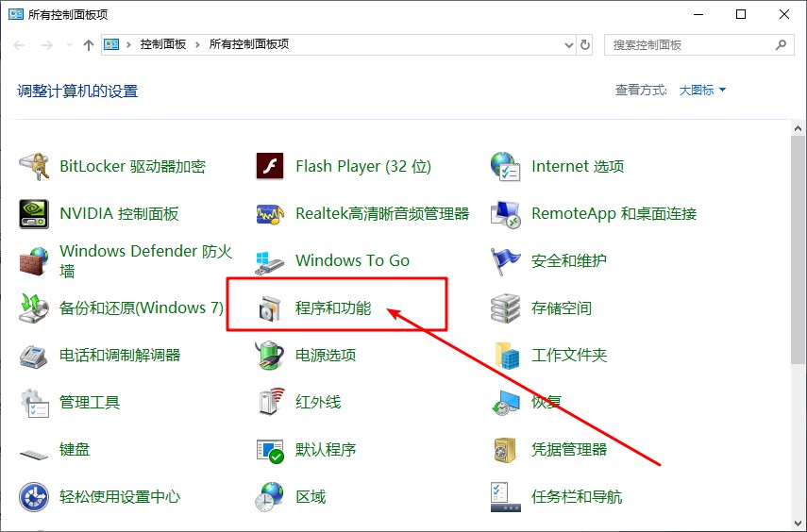Open the 轻松使用设置中心 link
The width and height of the screenshot is (807, 532).
coord(120,497)
